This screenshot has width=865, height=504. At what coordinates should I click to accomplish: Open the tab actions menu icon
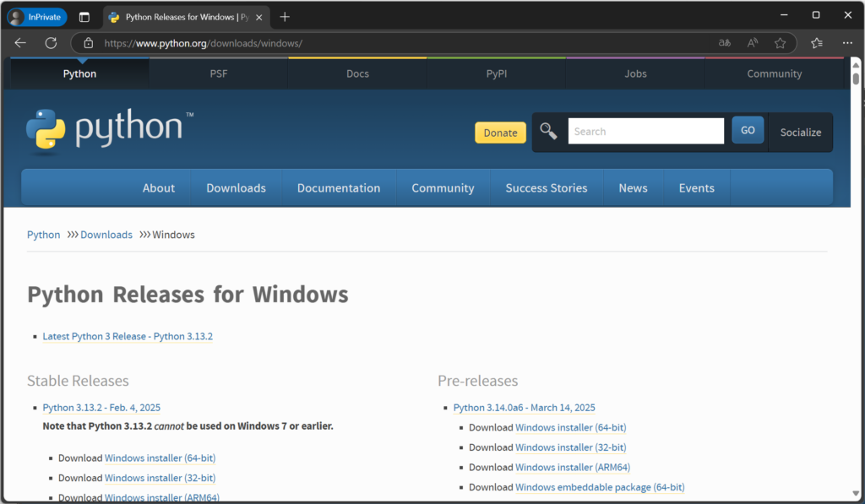point(84,17)
